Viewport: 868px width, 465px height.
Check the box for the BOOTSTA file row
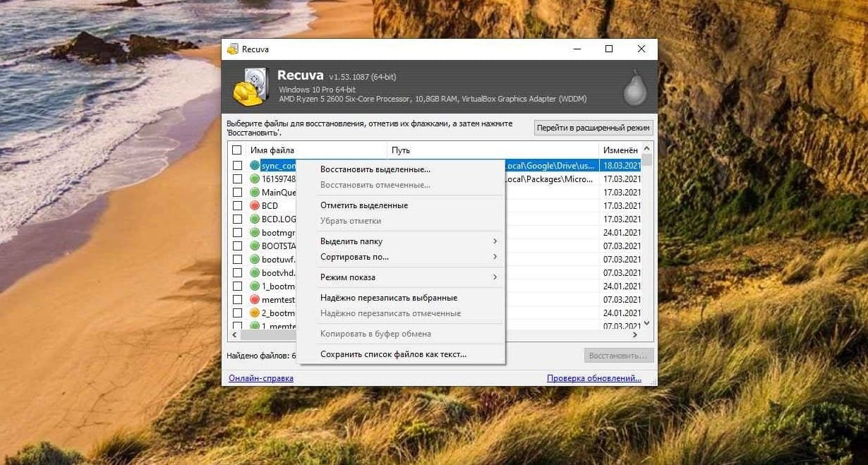coord(237,246)
